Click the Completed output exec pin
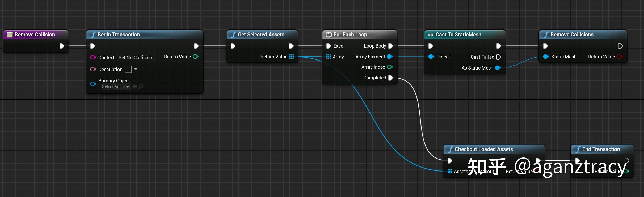Viewport: 644px width, 197px height. [391, 78]
